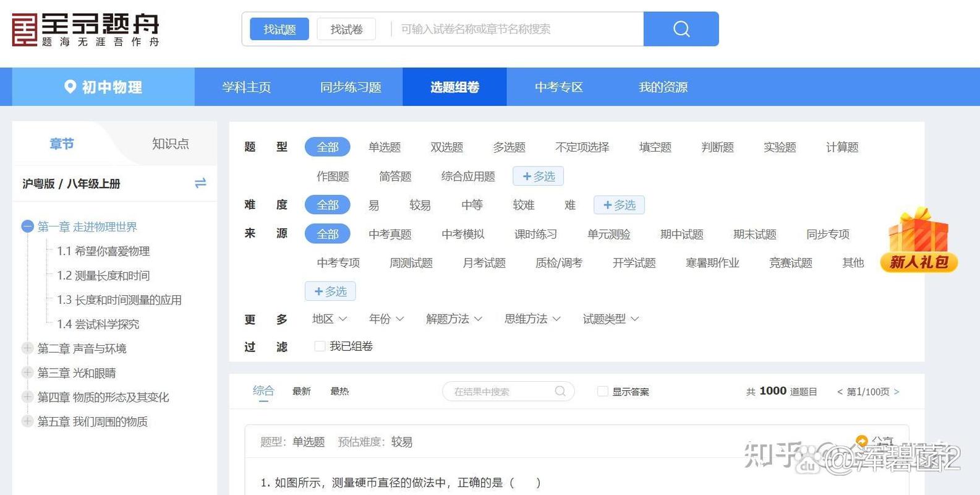Image resolution: width=980 pixels, height=495 pixels.
Task: Click the magnifier icon in 在结果中搜索 box
Action: [x=560, y=391]
